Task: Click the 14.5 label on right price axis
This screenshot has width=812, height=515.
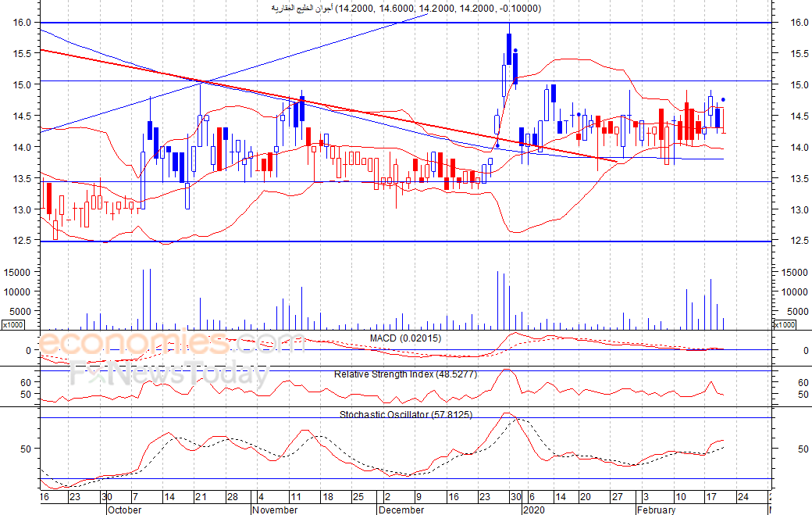Action: [x=800, y=116]
